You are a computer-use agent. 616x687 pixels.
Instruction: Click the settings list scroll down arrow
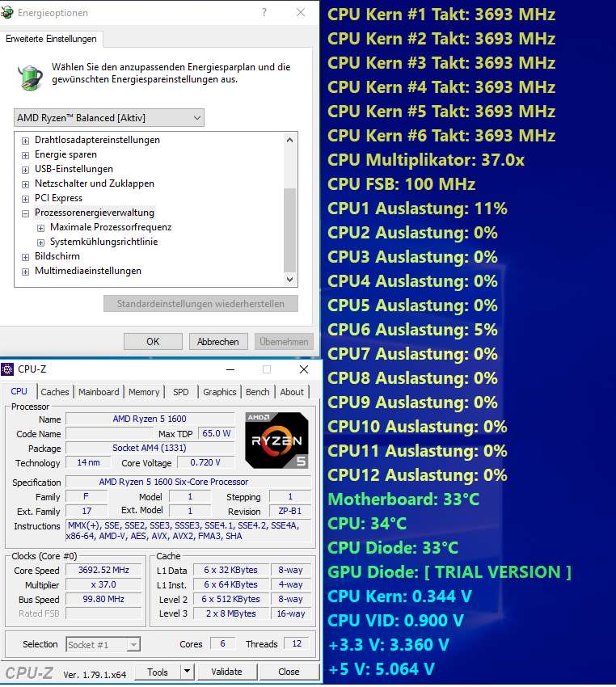click(289, 279)
